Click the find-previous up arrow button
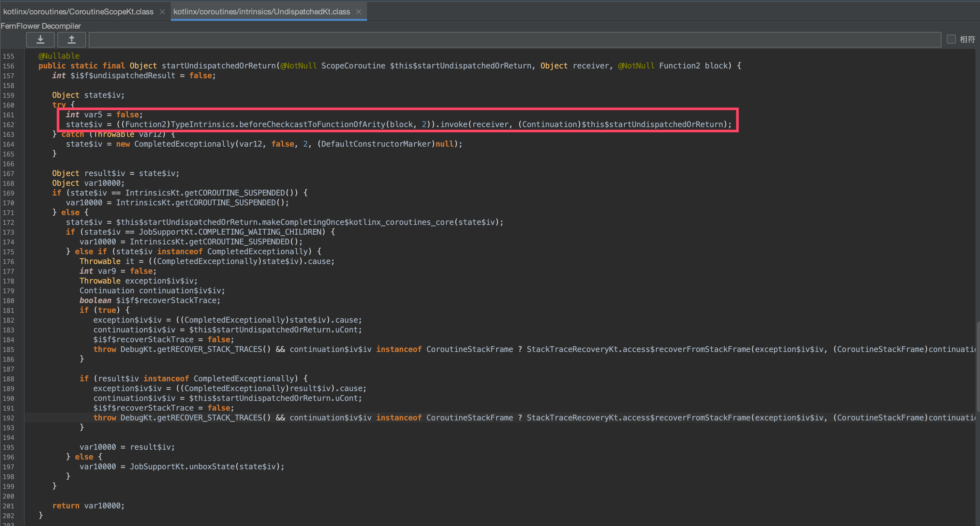 71,39
